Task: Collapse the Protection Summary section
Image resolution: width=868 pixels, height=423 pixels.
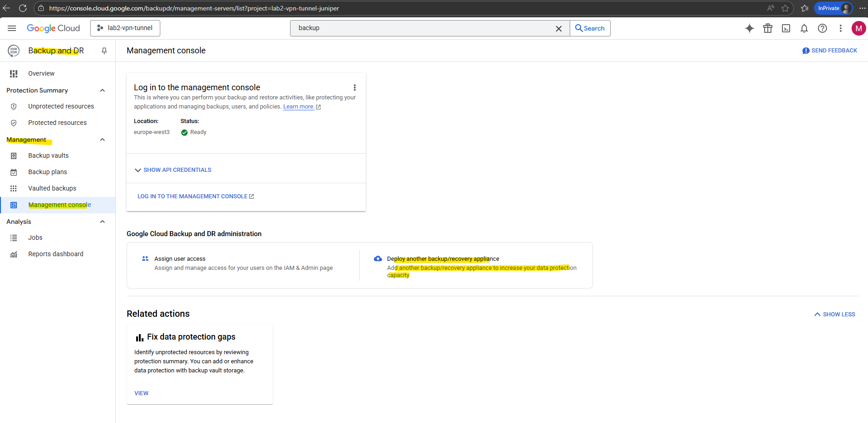Action: pyautogui.click(x=102, y=90)
